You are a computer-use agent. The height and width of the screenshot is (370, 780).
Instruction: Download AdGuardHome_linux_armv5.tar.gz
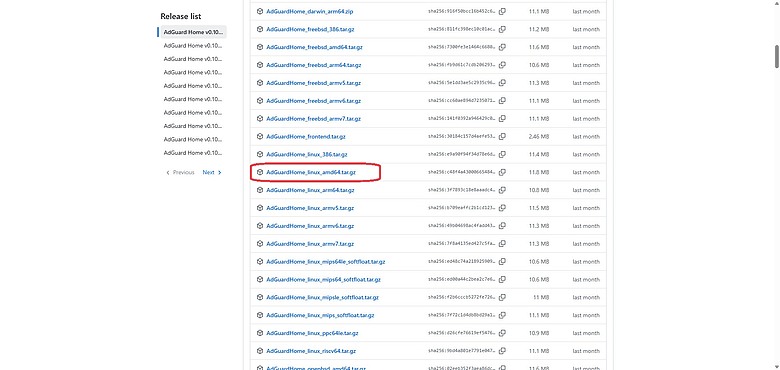tap(310, 208)
